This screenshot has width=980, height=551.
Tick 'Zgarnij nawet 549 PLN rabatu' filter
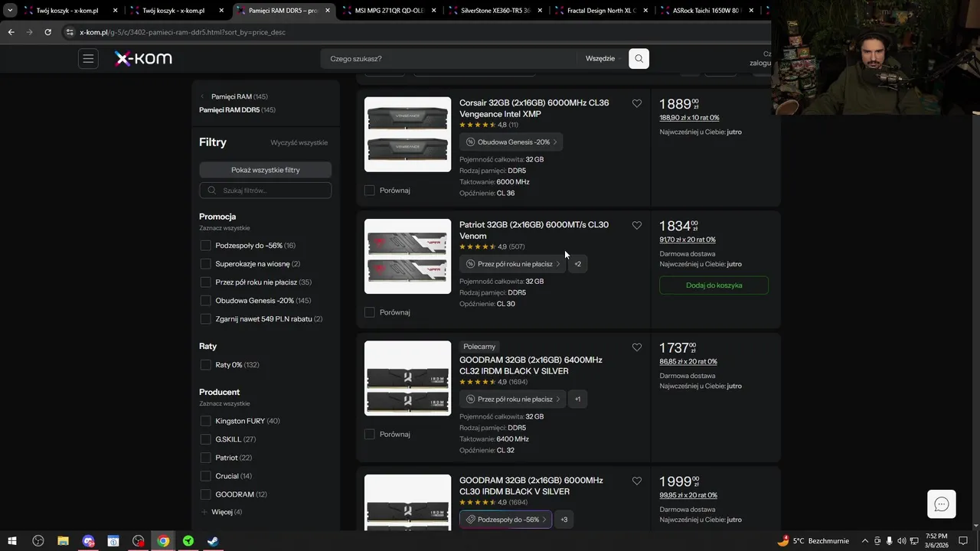point(205,319)
